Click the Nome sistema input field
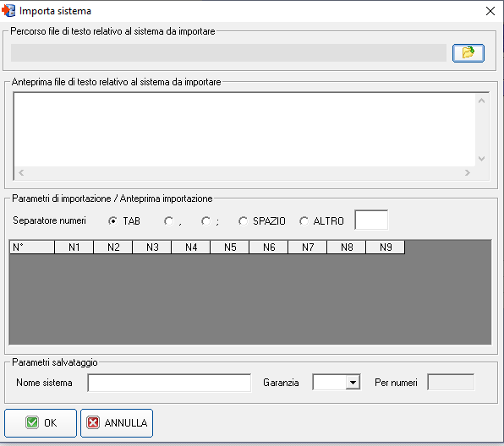 point(169,383)
